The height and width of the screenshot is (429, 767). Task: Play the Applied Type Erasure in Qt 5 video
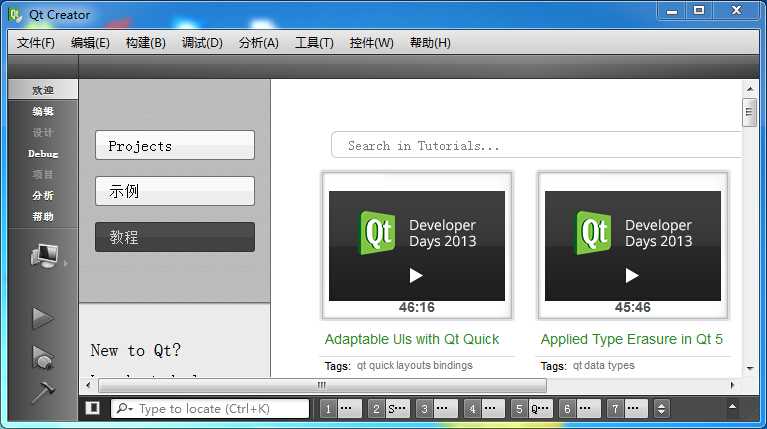[632, 276]
